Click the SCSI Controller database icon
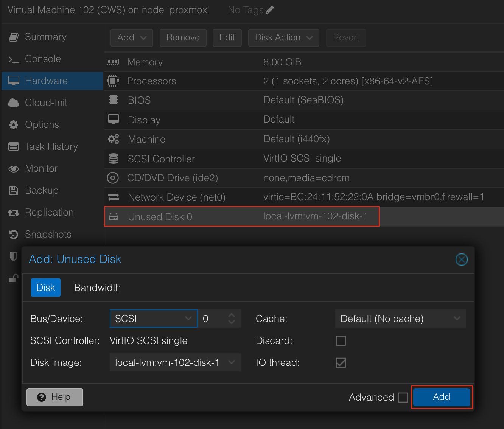This screenshot has width=504, height=429. 114,158
